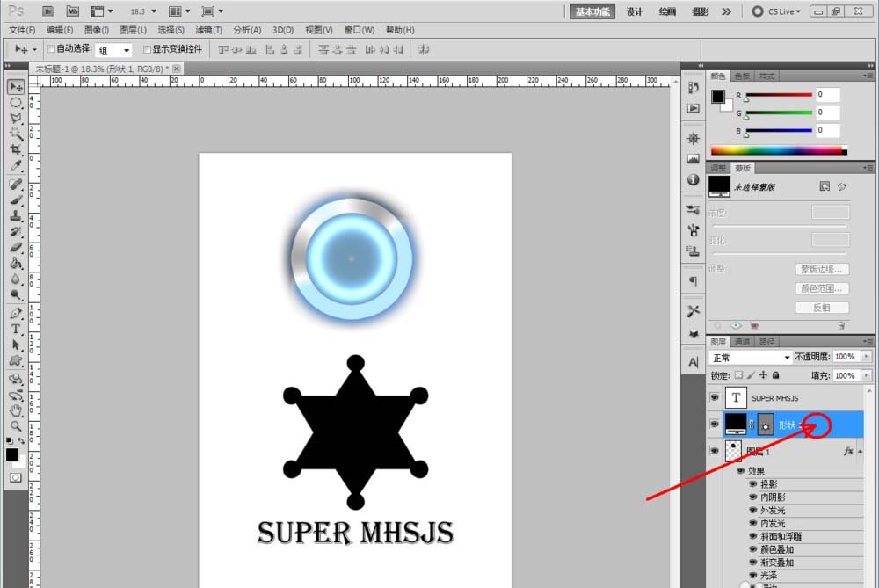The image size is (879, 588).
Task: Select the Magic Wand tool
Action: [x=16, y=134]
